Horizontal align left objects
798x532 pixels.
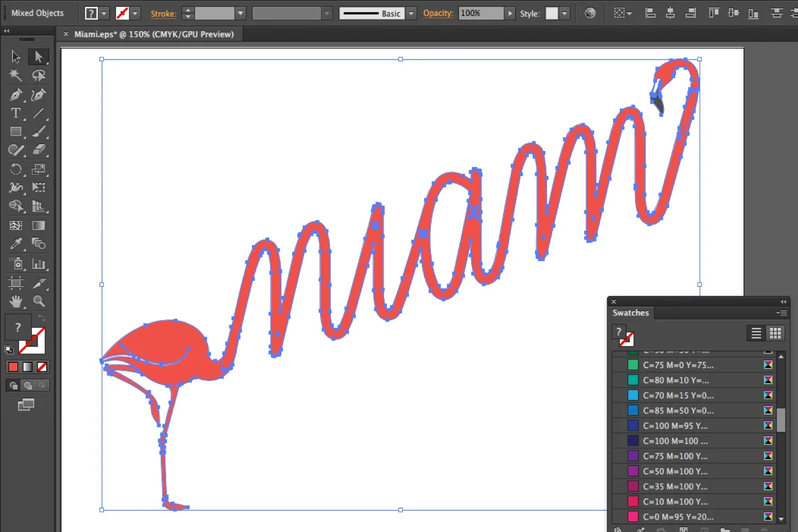point(650,13)
